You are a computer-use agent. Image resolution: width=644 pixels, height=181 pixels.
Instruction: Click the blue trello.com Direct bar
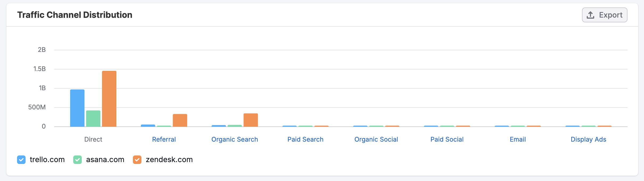tap(77, 108)
